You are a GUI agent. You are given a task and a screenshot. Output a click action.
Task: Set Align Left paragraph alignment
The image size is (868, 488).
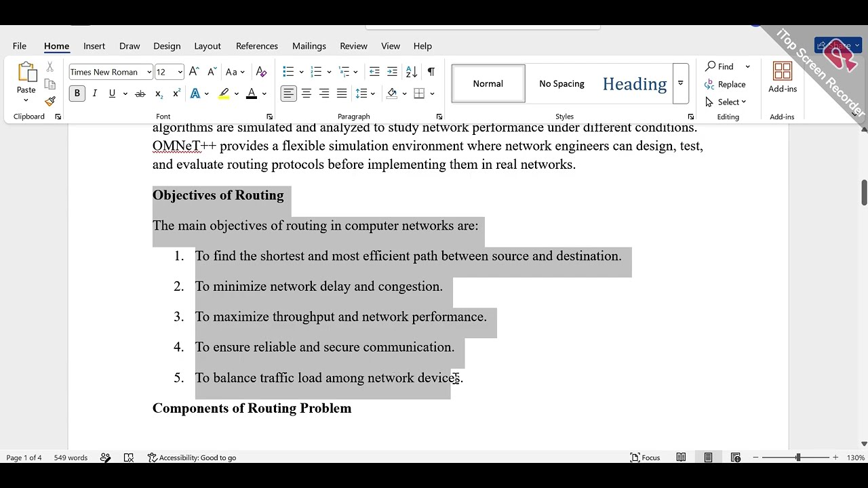(x=289, y=94)
